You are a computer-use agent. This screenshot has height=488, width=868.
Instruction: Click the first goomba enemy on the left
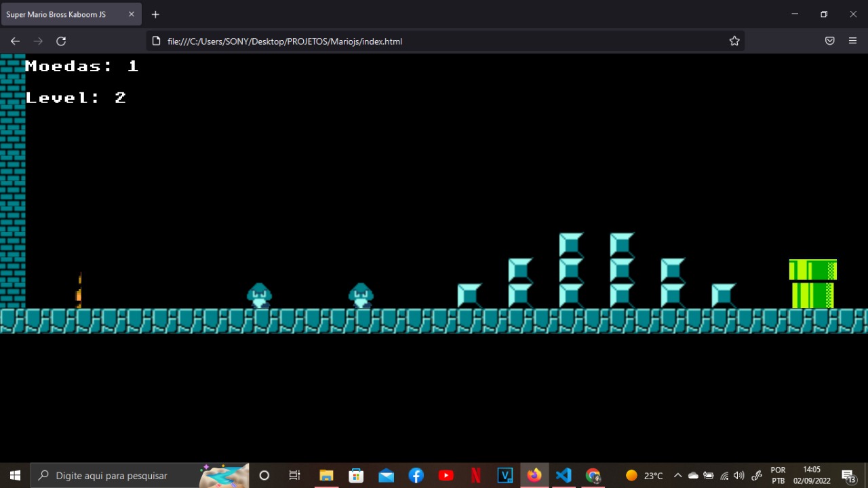click(x=259, y=296)
